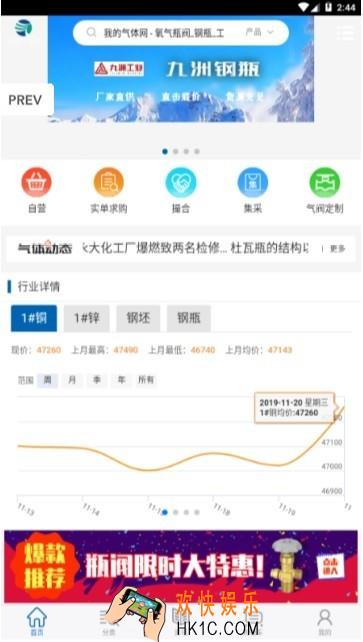The height and width of the screenshot is (642, 363).
Task: Tap the 2019-11-20 price tooltip on chart
Action: coord(294,408)
